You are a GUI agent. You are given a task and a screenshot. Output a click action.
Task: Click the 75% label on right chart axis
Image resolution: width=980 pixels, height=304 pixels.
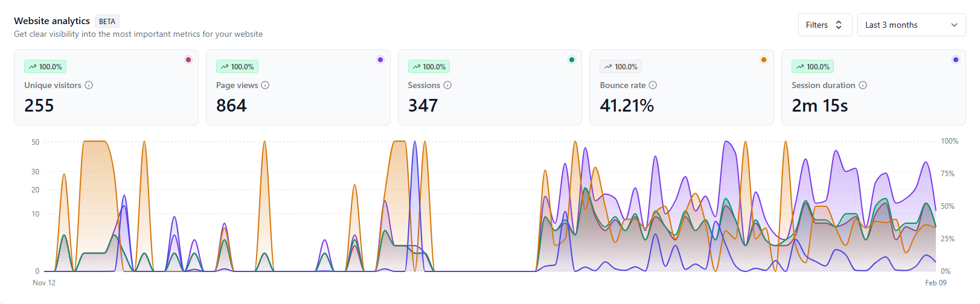tap(948, 174)
